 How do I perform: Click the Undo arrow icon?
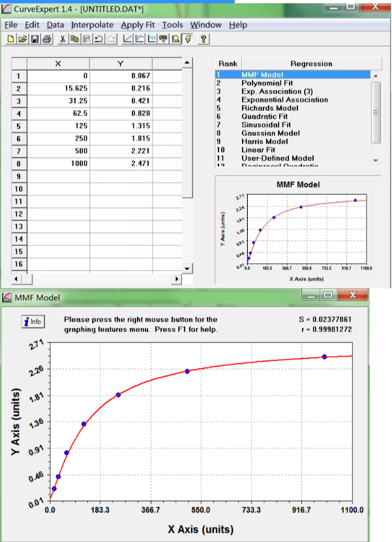click(x=97, y=39)
